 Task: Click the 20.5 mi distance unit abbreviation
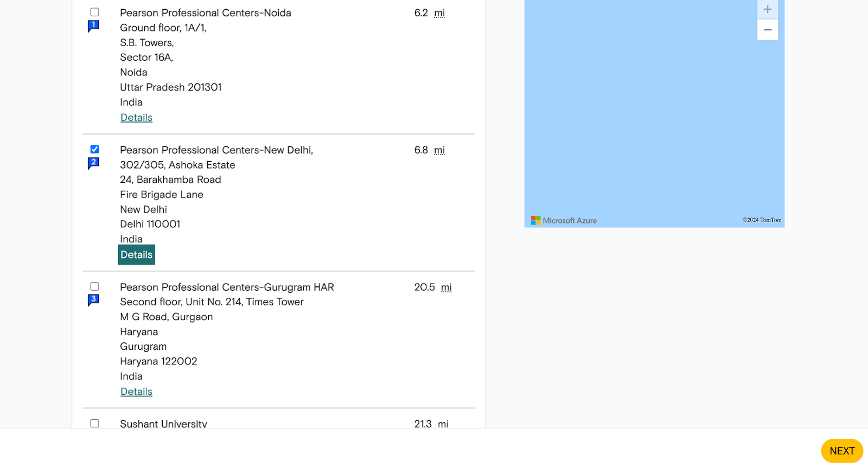click(446, 287)
